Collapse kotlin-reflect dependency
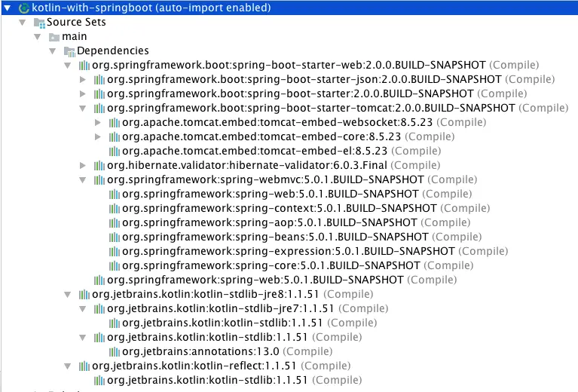578x392 pixels. pos(68,366)
